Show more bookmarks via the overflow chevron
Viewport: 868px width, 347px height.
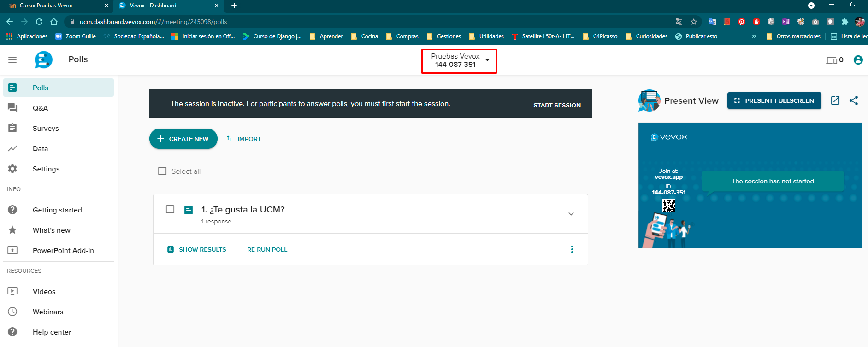(754, 36)
